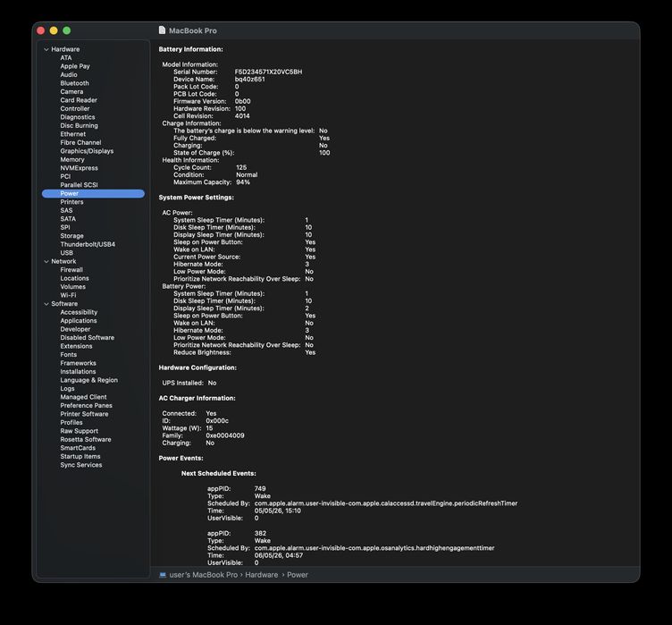
Task: Select Locations under Network
Action: 74,278
